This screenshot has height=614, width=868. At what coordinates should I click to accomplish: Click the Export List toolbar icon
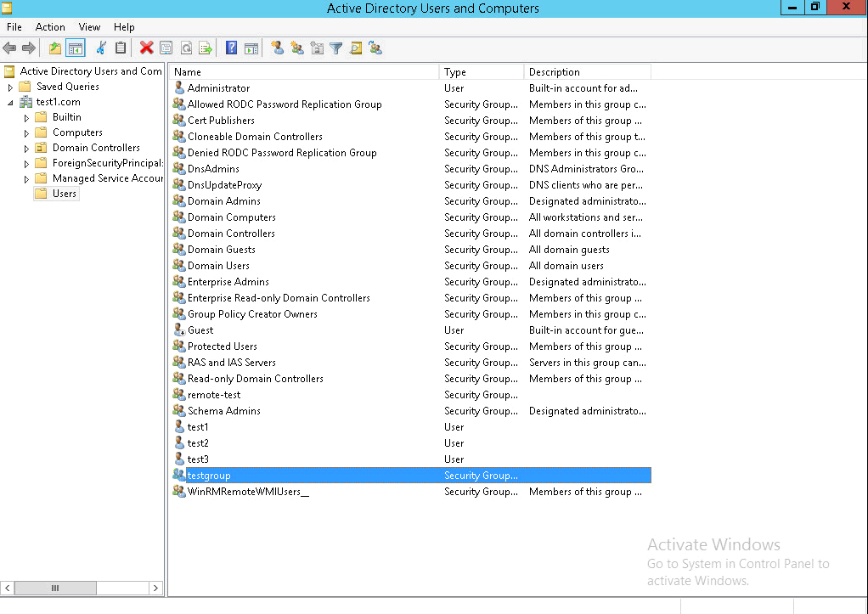pos(206,48)
